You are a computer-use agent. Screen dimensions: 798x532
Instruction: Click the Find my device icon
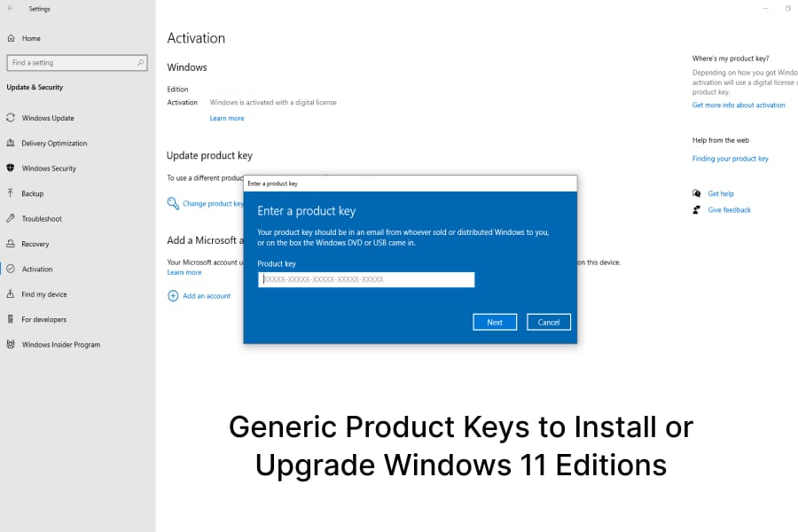point(11,294)
